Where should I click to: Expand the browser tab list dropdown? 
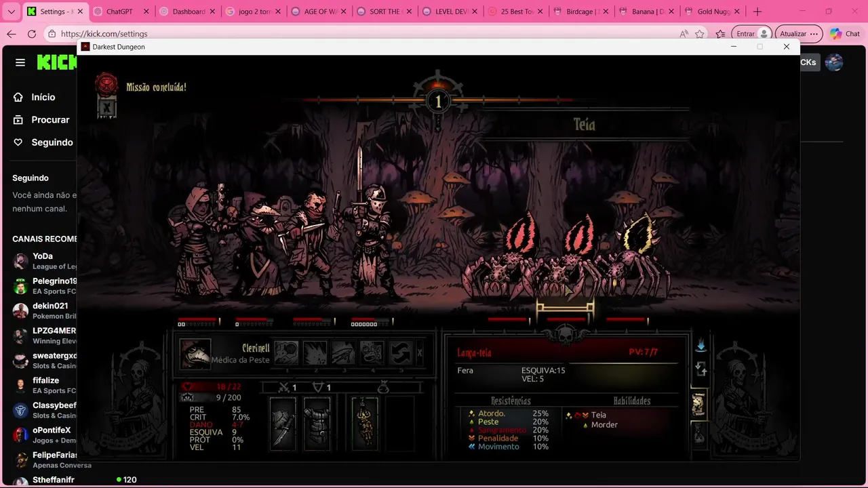click(11, 12)
